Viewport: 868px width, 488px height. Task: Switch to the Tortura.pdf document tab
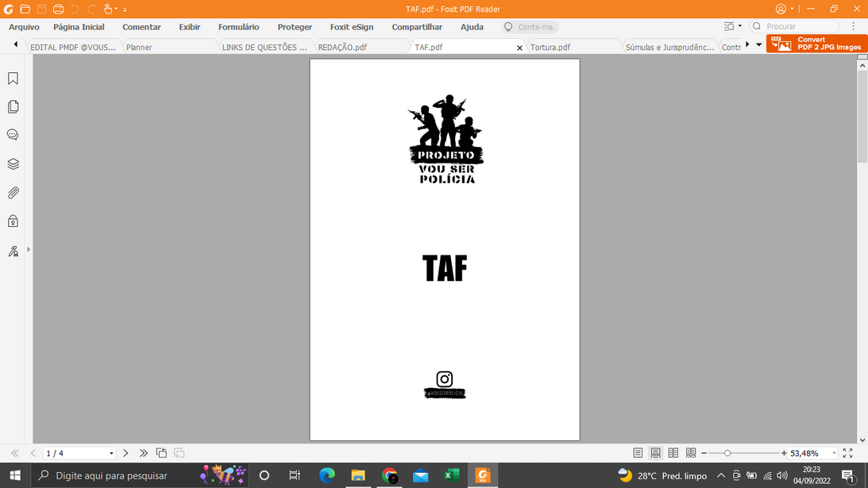[573, 47]
